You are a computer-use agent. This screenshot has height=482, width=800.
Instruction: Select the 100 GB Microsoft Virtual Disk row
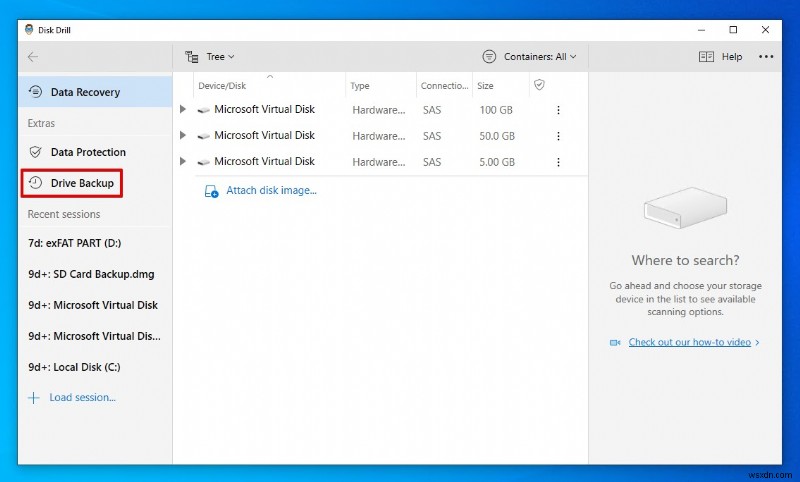[x=380, y=110]
